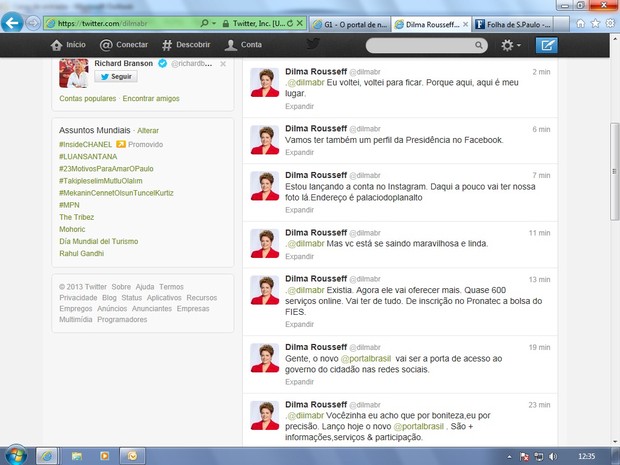Image resolution: width=620 pixels, height=465 pixels.
Task: Click Alterar next to Assuntos Mundiais
Action: click(x=148, y=131)
